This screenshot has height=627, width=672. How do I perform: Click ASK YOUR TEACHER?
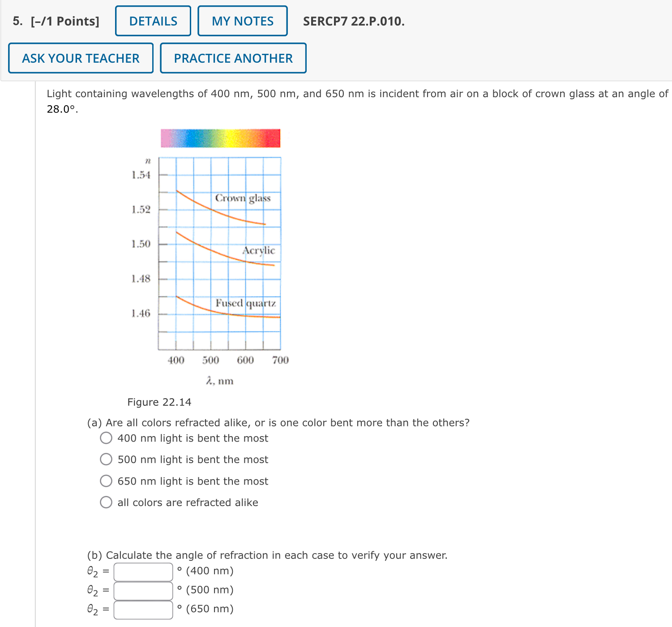[81, 58]
